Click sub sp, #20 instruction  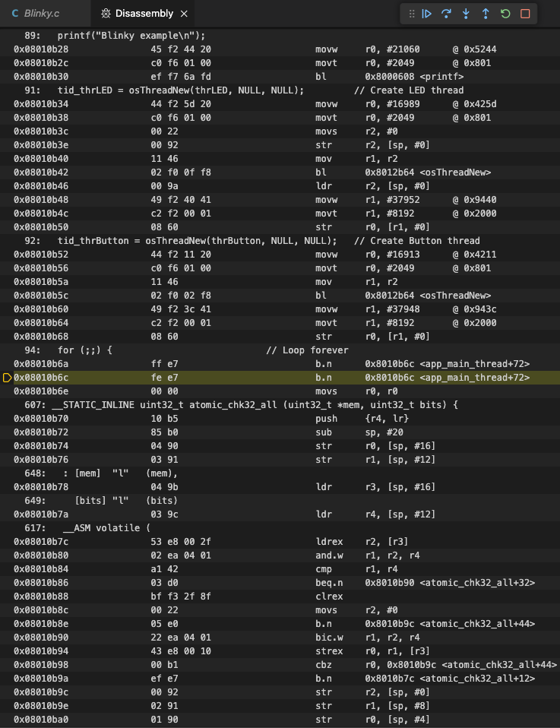click(x=280, y=432)
